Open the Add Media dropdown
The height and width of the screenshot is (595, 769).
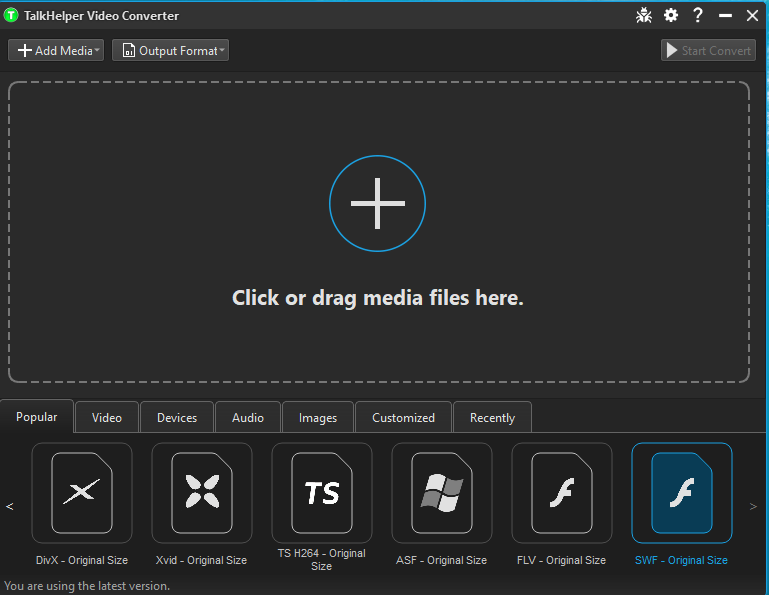56,50
